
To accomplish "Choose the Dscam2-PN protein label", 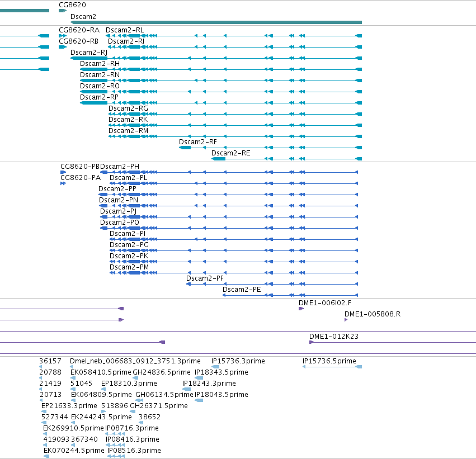I will click(x=119, y=201).
